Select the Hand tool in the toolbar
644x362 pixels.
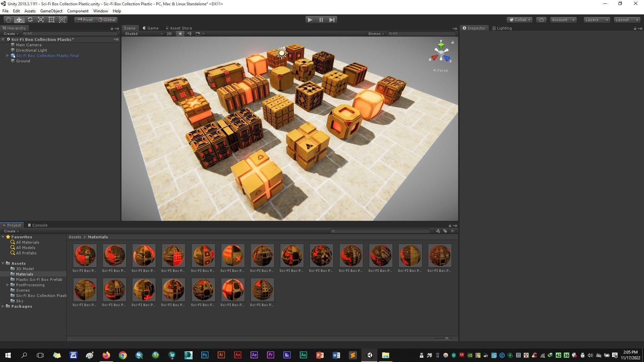8,20
